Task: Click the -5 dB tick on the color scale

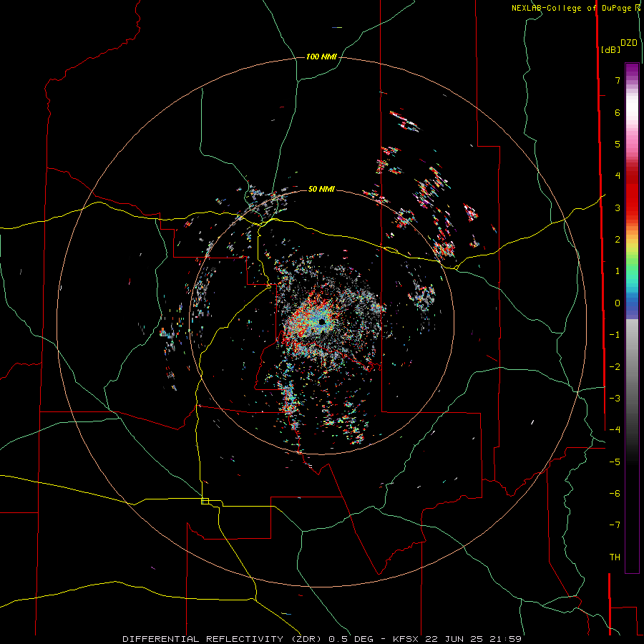Action: (615, 462)
